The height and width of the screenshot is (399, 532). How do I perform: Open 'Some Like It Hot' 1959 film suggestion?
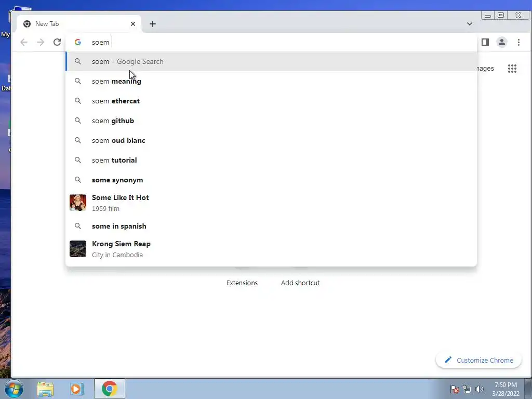(x=271, y=203)
